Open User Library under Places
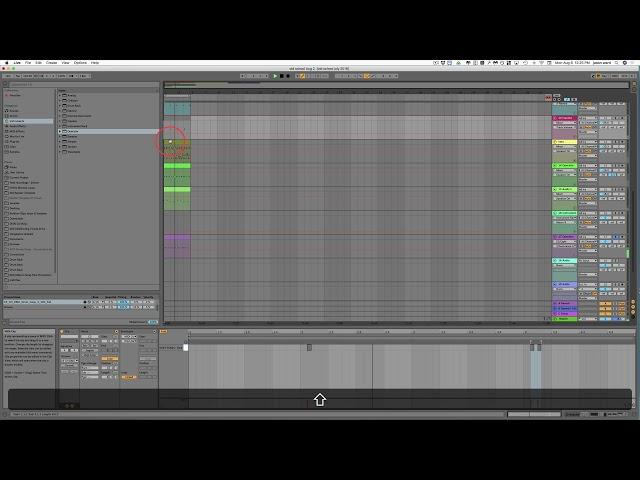 click(x=17, y=172)
